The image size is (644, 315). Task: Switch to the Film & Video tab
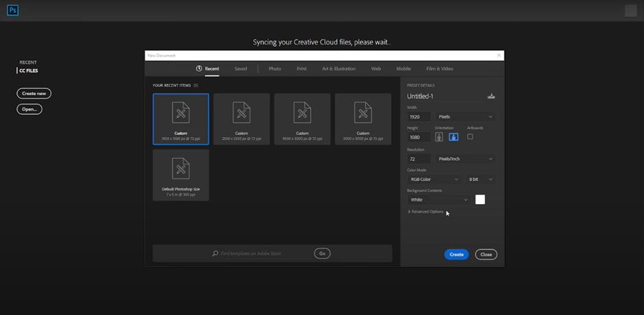pyautogui.click(x=439, y=68)
